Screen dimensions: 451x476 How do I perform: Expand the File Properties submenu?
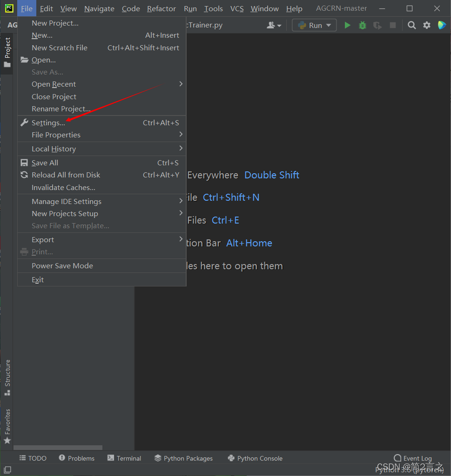101,135
